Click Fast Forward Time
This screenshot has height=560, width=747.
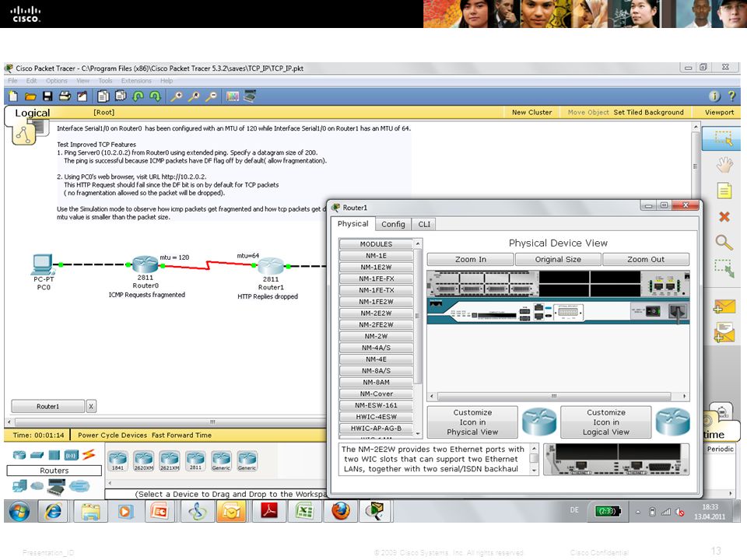181,436
